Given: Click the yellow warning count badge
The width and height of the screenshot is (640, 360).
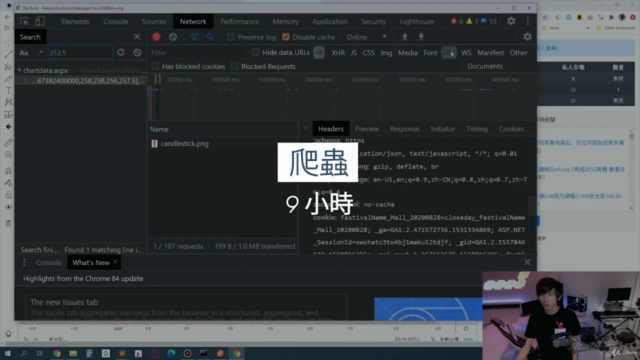Looking at the screenshot, I should point(472,21).
